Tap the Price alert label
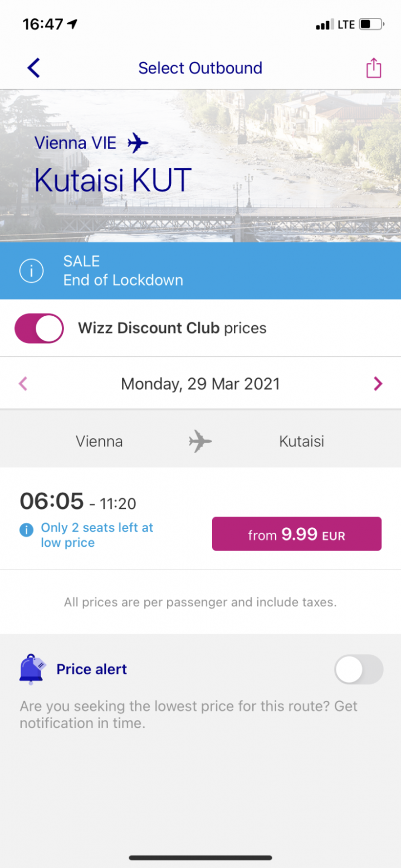The image size is (401, 868). pos(91,669)
